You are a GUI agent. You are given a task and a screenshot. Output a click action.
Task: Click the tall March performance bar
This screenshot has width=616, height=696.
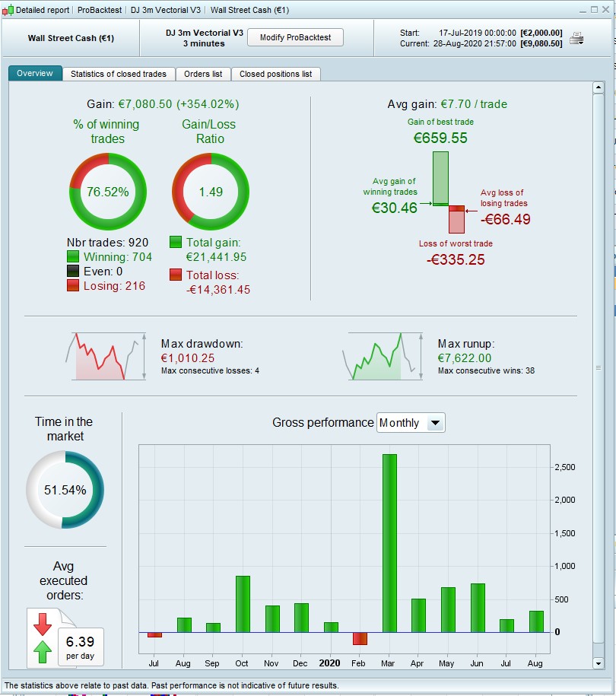pyautogui.click(x=389, y=543)
